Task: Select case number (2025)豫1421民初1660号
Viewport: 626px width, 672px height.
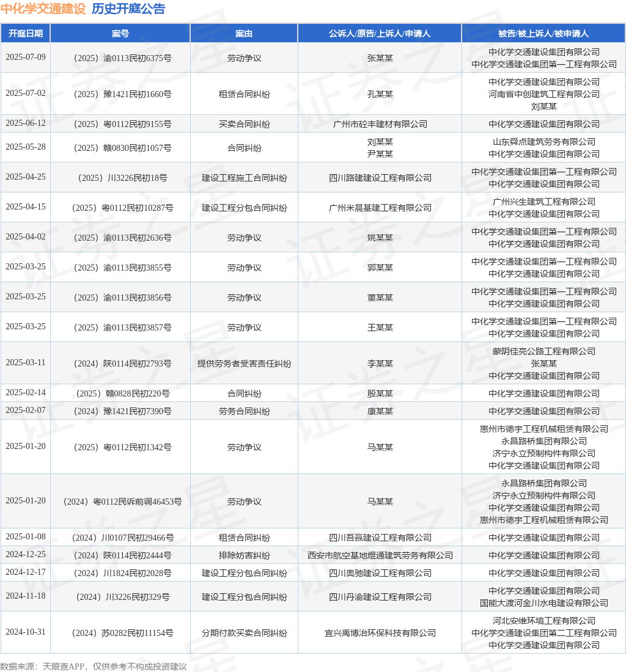Action: pyautogui.click(x=120, y=94)
